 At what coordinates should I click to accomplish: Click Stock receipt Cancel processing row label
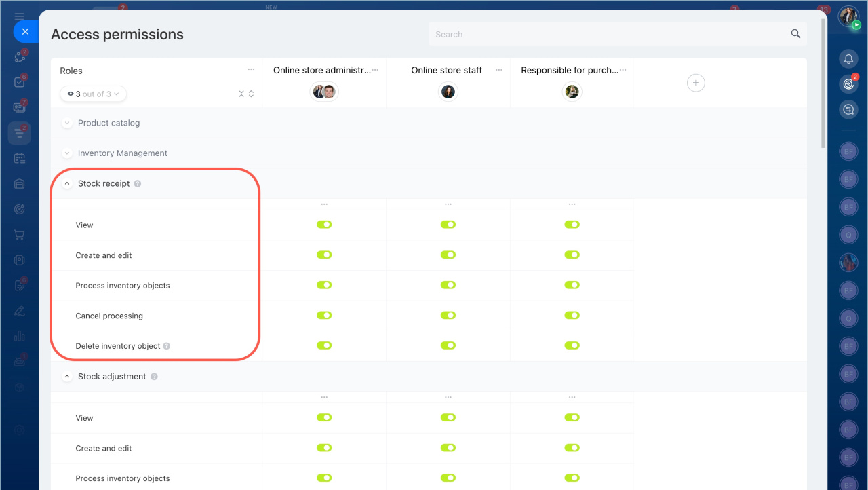pyautogui.click(x=109, y=316)
